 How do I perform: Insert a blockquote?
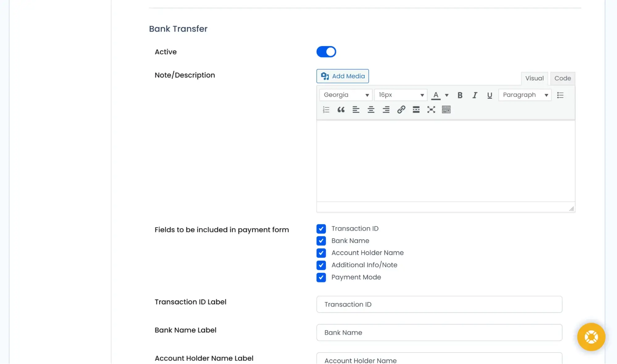341,110
